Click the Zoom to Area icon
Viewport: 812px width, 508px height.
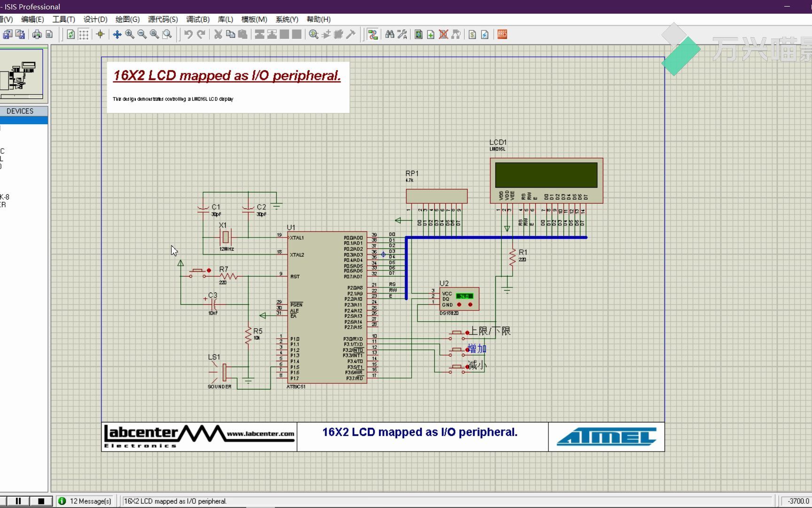[167, 34]
